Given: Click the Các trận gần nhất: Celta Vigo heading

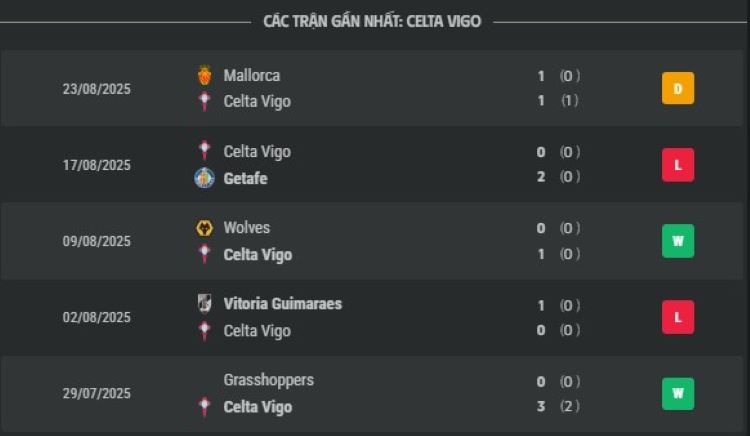Looking at the screenshot, I should [372, 22].
